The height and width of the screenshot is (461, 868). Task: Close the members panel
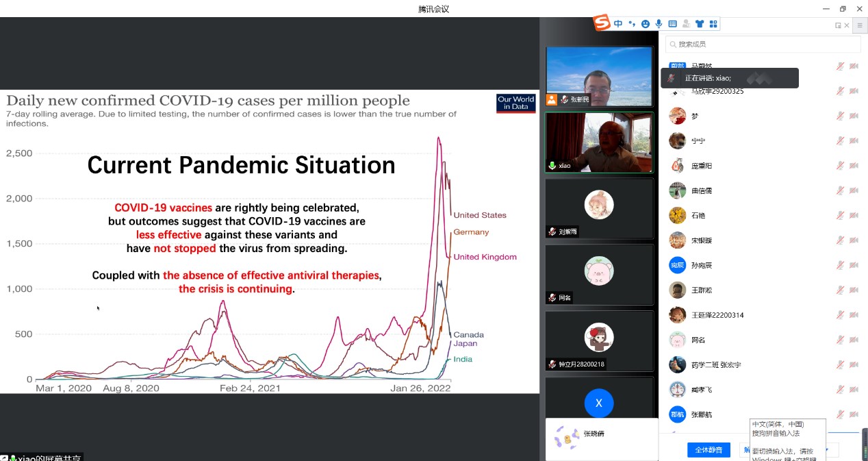click(847, 25)
